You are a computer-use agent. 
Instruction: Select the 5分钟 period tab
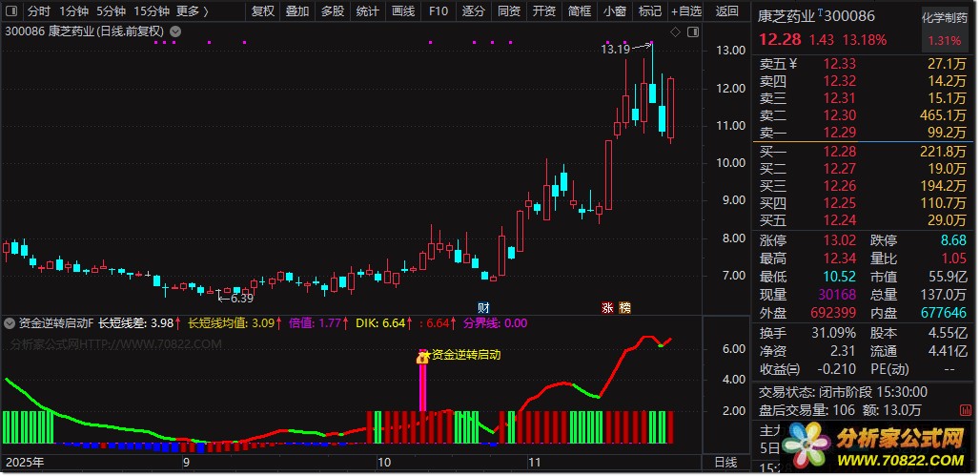click(x=112, y=11)
